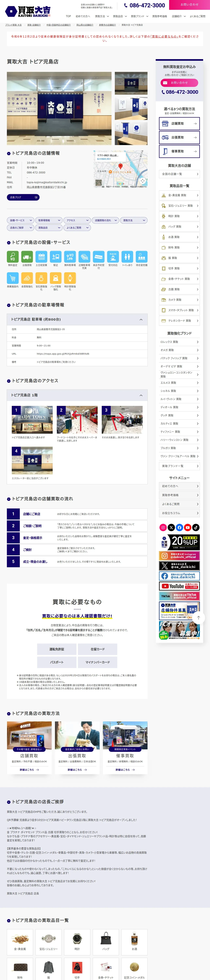Click the 無料査定 service icon

pos(13,257)
